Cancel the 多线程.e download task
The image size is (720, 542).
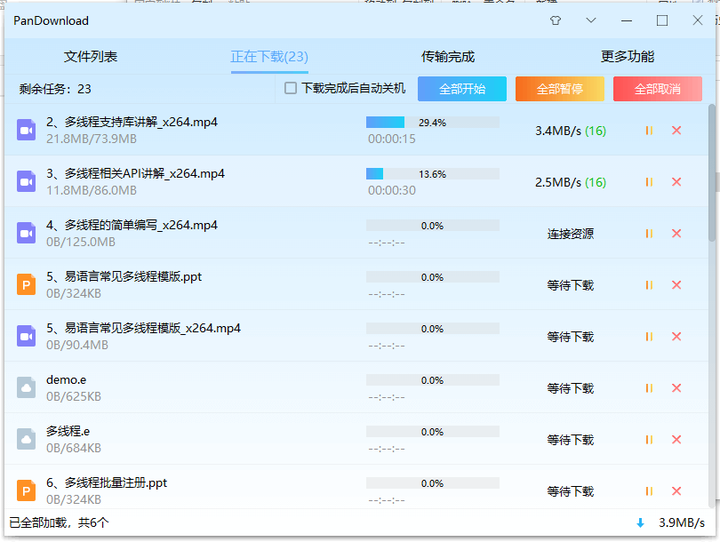pyautogui.click(x=676, y=440)
